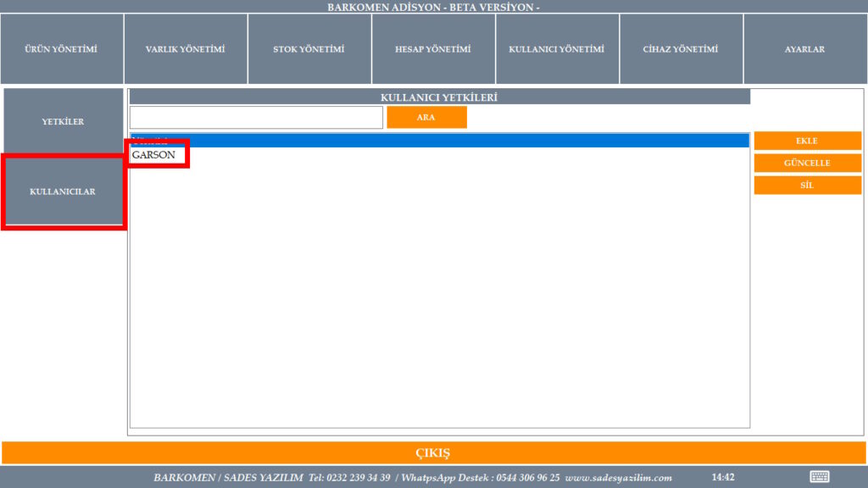Open the CİHAZ YÖNETİMİ menu
Image resolution: width=868 pixels, height=488 pixels.
point(681,49)
